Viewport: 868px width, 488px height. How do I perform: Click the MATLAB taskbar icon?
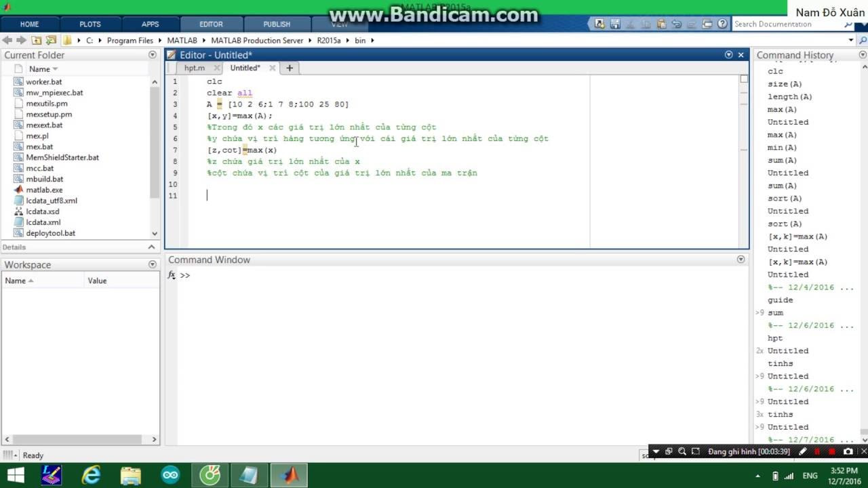tap(290, 476)
